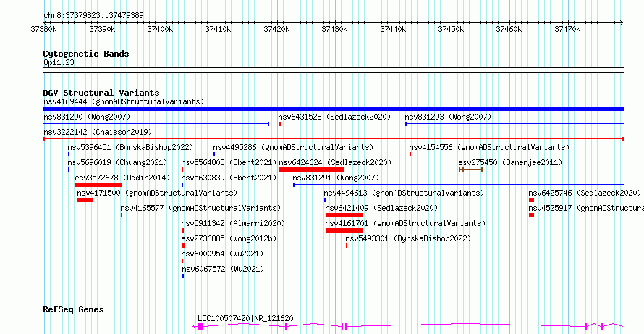Click the RefSeq Genes track title

click(x=73, y=309)
